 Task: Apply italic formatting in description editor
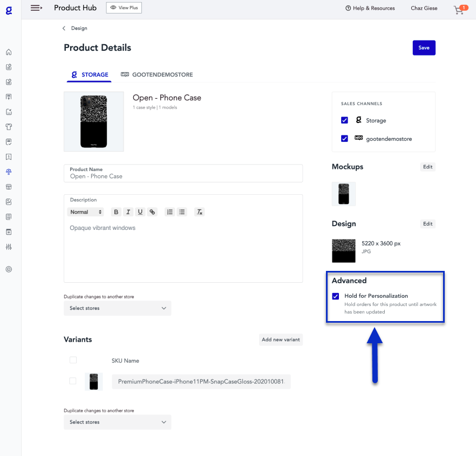click(x=128, y=212)
